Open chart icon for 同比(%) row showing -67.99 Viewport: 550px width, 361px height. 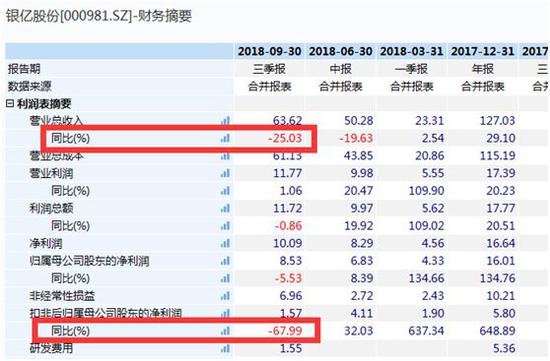point(225,331)
